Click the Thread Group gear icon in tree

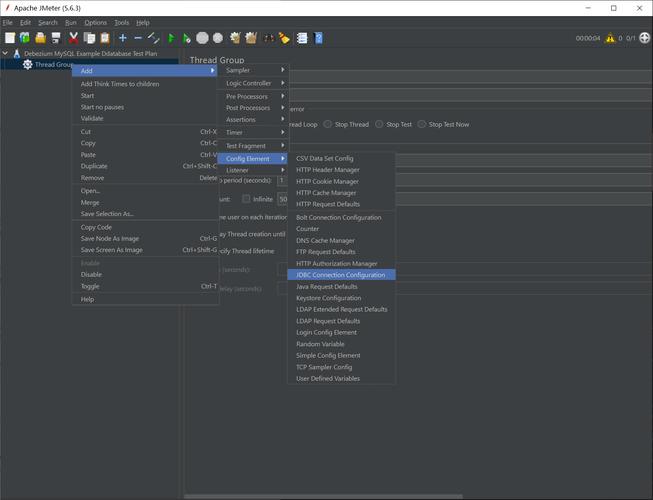pyautogui.click(x=27, y=65)
